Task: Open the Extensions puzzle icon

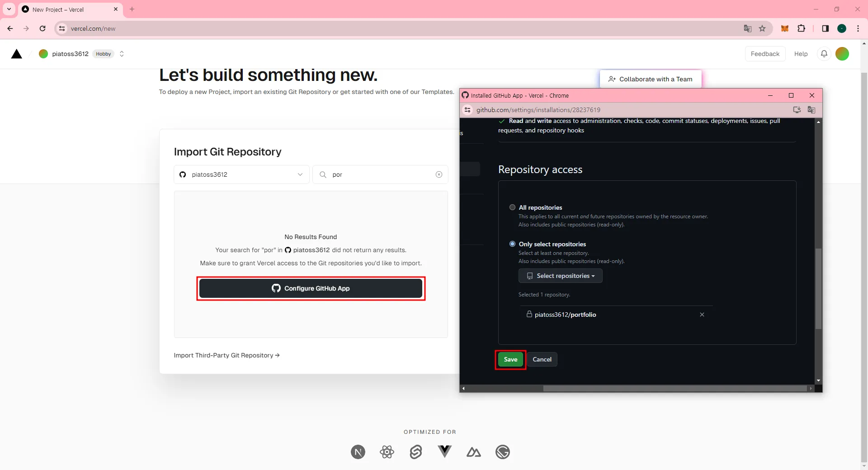Action: [x=801, y=28]
